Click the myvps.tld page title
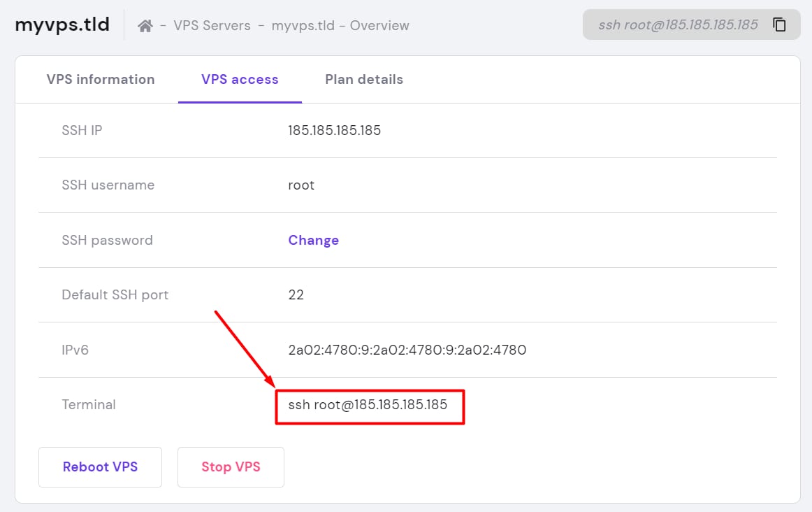This screenshot has width=812, height=512. pyautogui.click(x=62, y=25)
